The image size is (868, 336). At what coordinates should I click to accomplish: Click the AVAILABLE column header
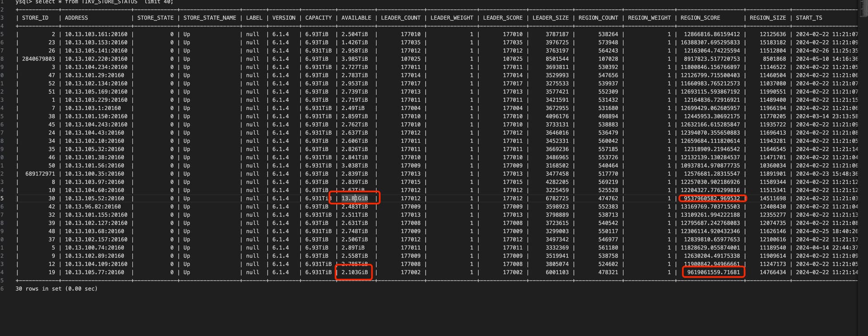coord(356,18)
